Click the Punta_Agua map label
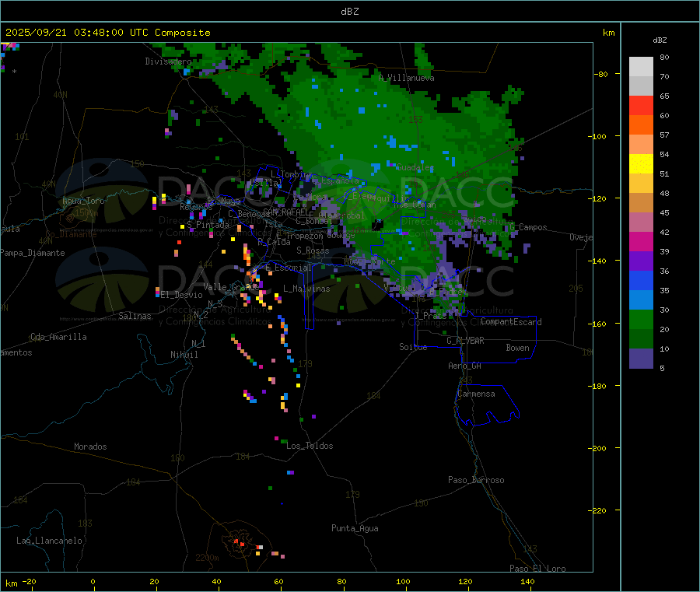Screen dimensions: 700x592 click(x=355, y=528)
